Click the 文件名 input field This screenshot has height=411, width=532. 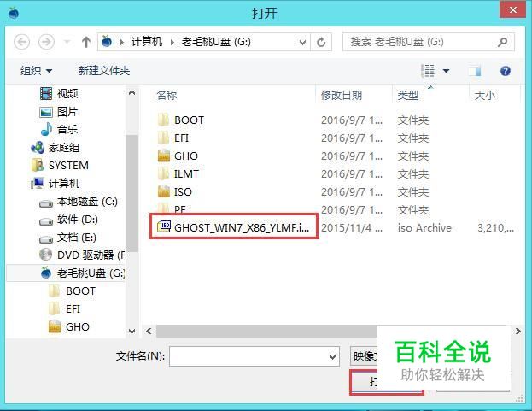click(254, 356)
